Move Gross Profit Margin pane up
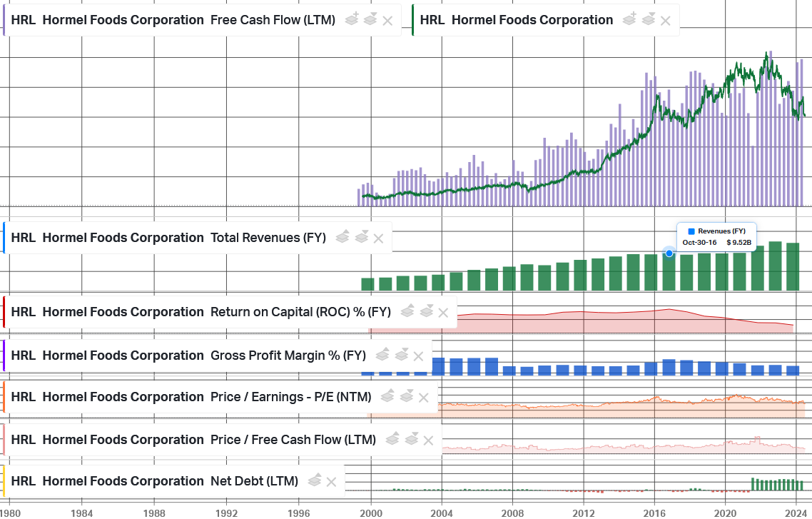This screenshot has height=519, width=812. tap(382, 355)
